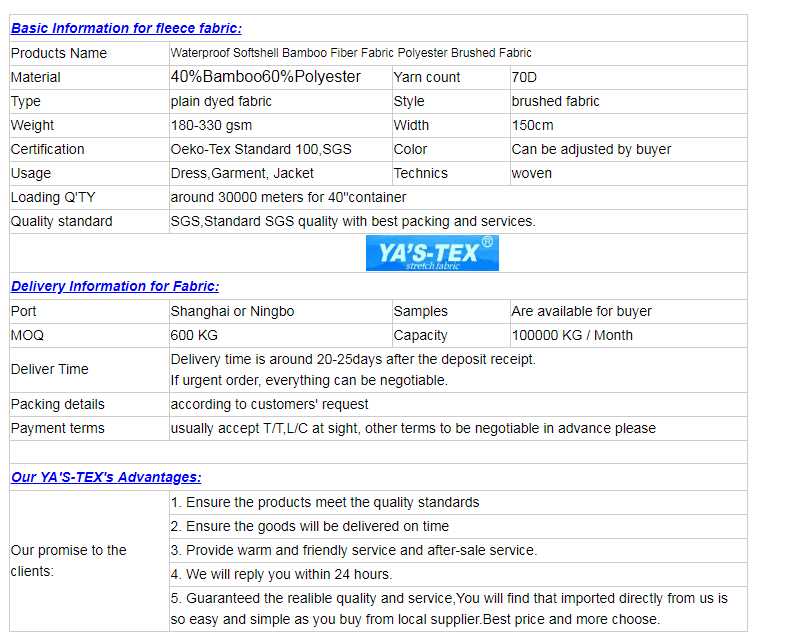The width and height of the screenshot is (798, 642).
Task: Click the 'Are available for buyer' samples text
Action: point(581,311)
